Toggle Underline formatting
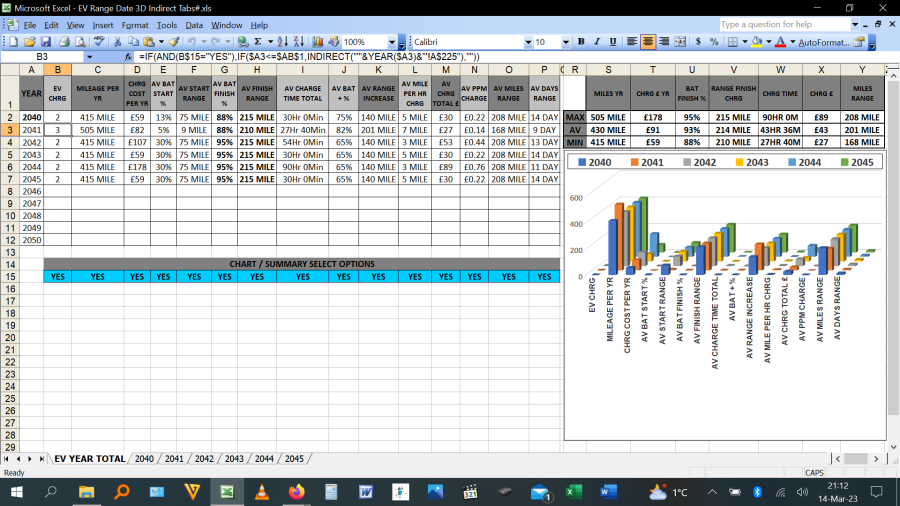Screen dimensions: 900x506 click(613, 42)
